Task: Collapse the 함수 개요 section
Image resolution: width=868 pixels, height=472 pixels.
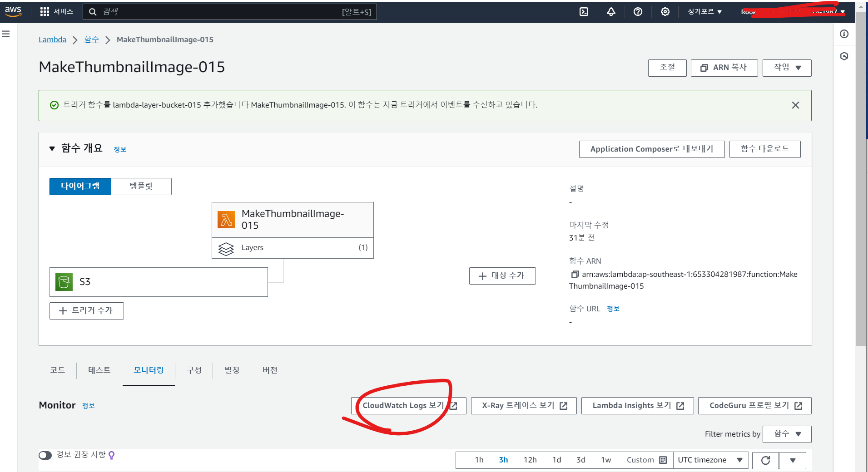Action: pyautogui.click(x=52, y=148)
